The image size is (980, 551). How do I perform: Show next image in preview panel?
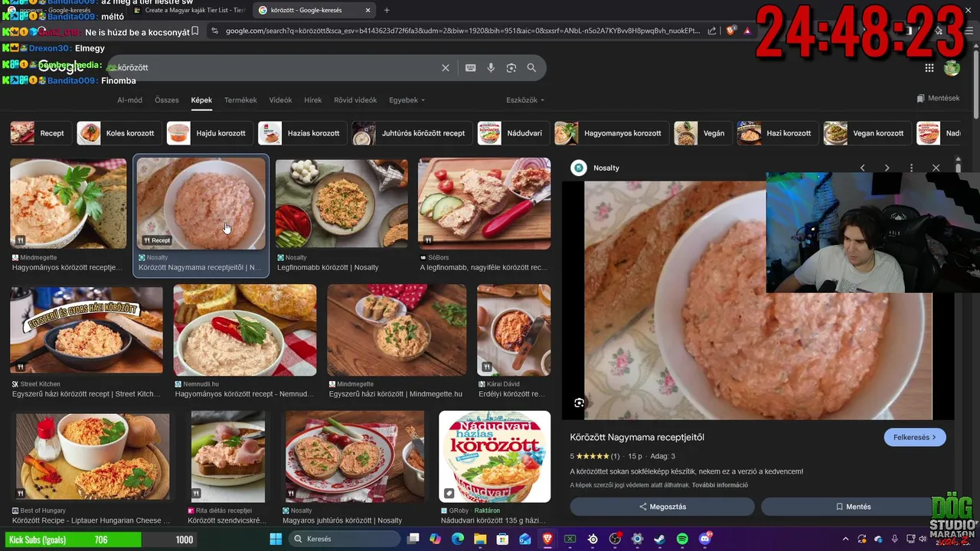pos(887,168)
